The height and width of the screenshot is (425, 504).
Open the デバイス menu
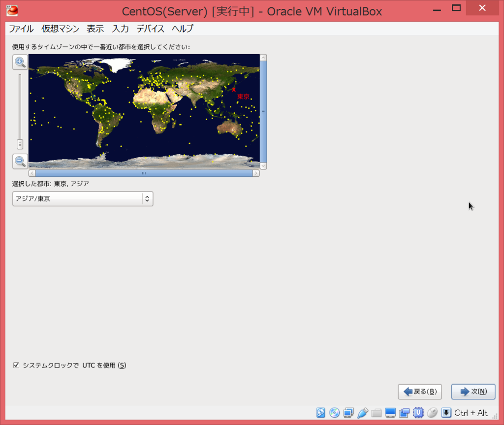151,29
